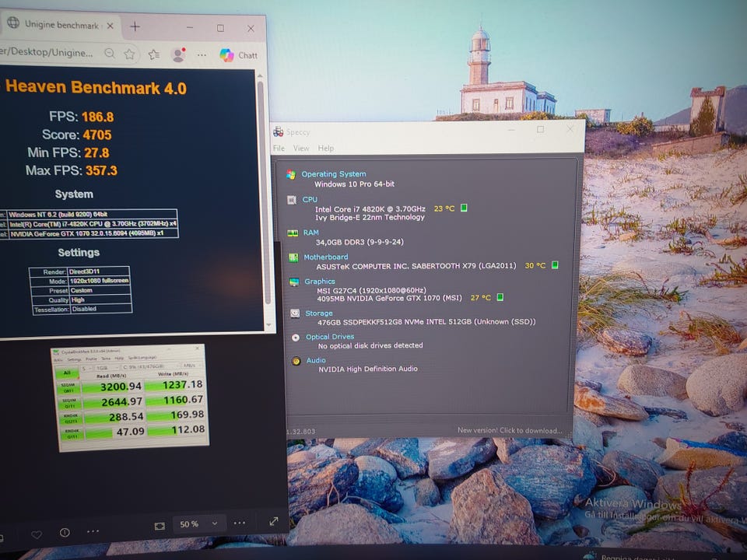This screenshot has width=747, height=560.
Task: Click the 3200.94 read value in CrystalDiskMark
Action: 121,387
